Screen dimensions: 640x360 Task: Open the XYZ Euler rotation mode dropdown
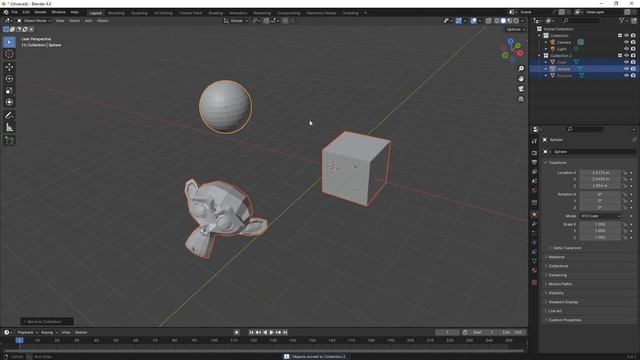point(600,216)
